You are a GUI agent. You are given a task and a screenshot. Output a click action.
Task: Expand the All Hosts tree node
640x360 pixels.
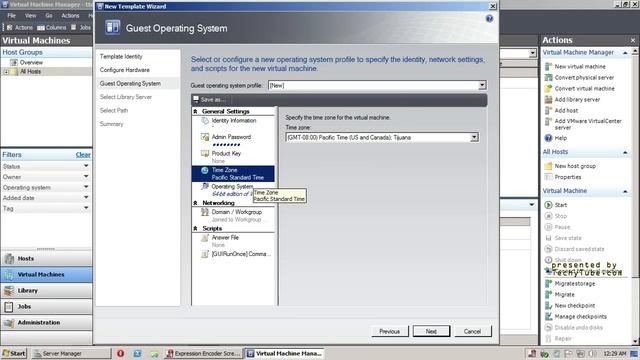coord(6,72)
